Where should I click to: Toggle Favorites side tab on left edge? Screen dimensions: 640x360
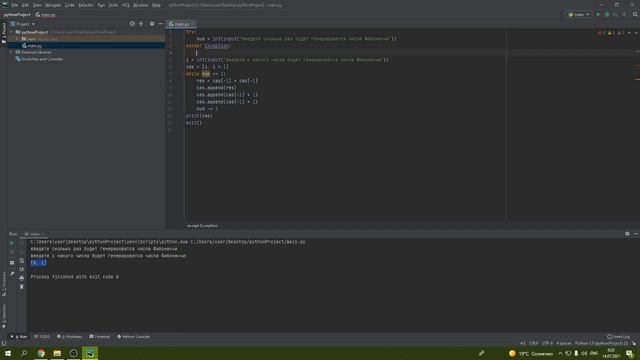point(4,316)
